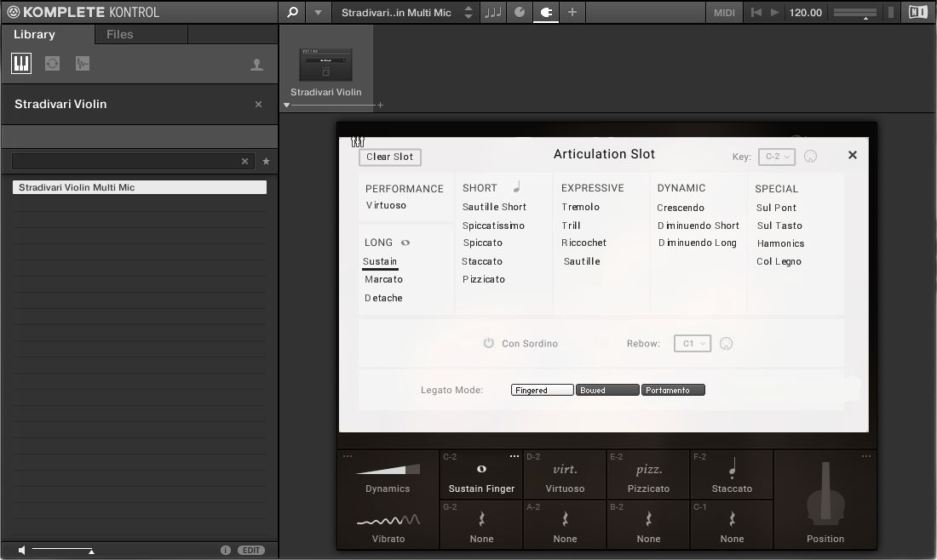Click the Samples library icon
This screenshot has width=937, height=560.
click(x=82, y=63)
